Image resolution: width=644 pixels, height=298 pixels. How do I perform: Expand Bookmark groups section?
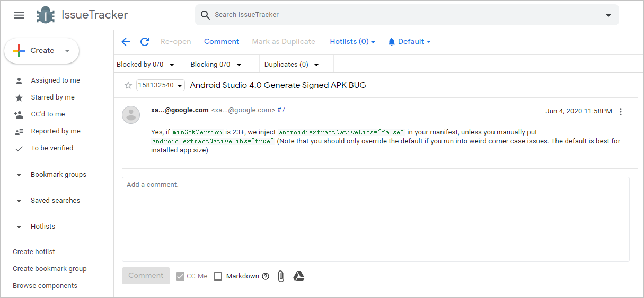[x=58, y=175]
